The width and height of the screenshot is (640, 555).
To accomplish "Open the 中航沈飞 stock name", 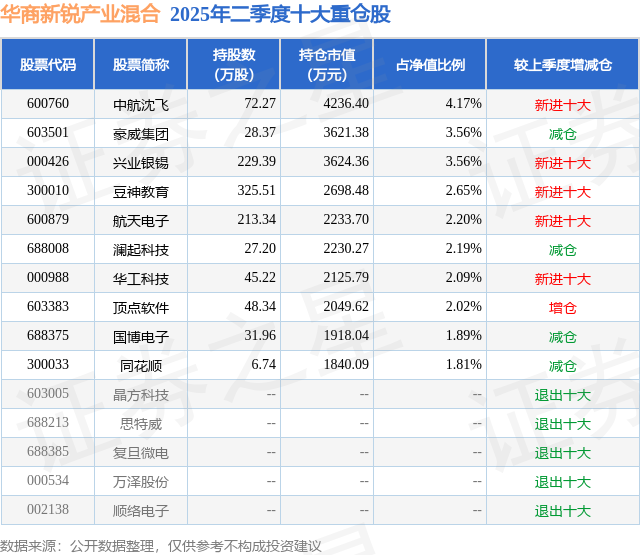I will [141, 105].
